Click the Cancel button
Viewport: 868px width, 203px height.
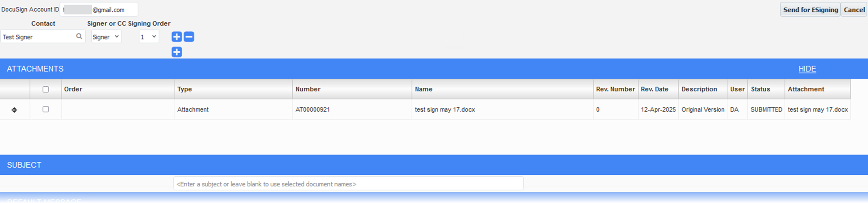854,10
